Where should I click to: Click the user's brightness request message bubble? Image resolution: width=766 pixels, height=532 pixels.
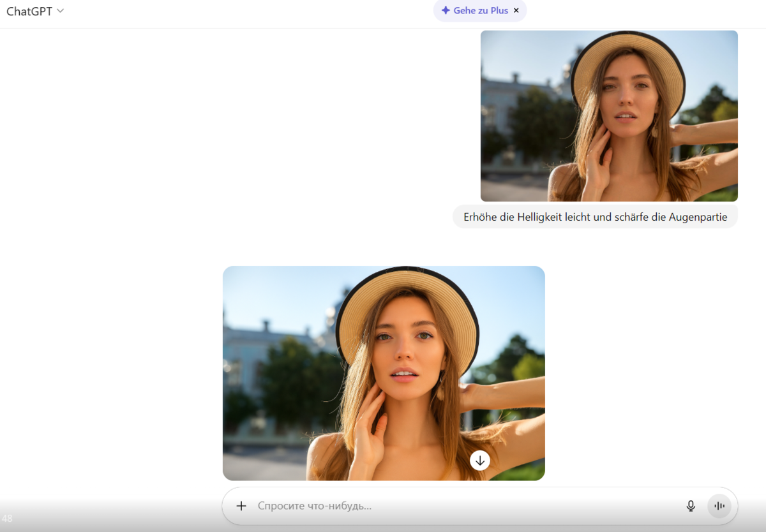[x=595, y=216]
